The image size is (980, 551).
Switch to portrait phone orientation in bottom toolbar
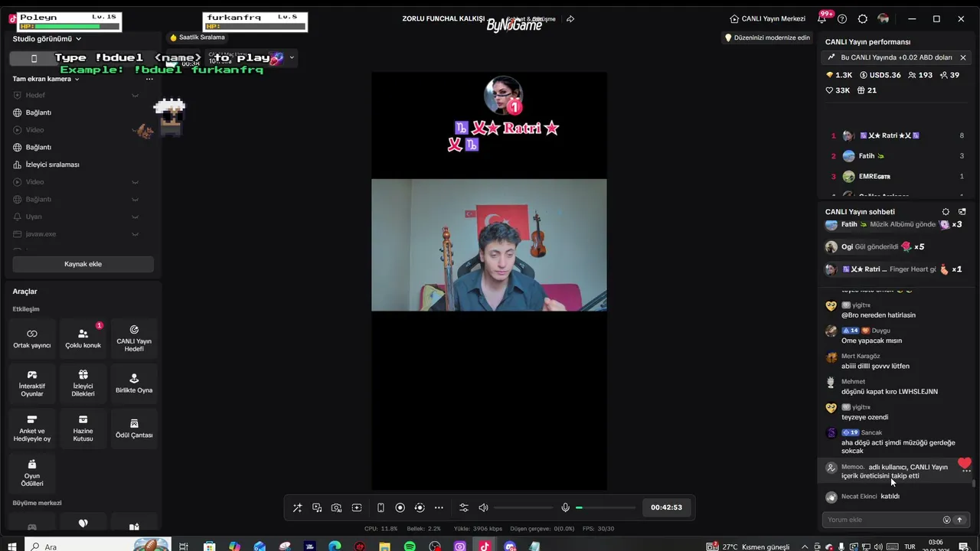coord(381,507)
